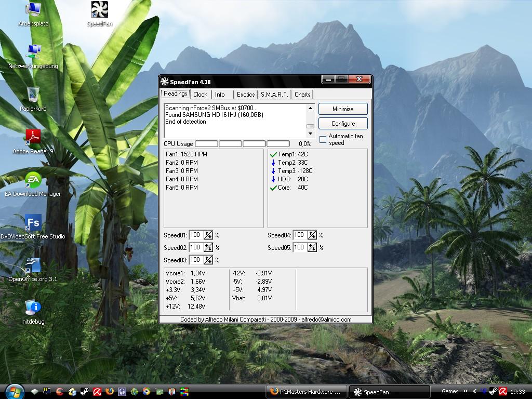Screen dimensions: 532x399
Task: Expand hidden system tray icons arrow
Action: [474, 391]
